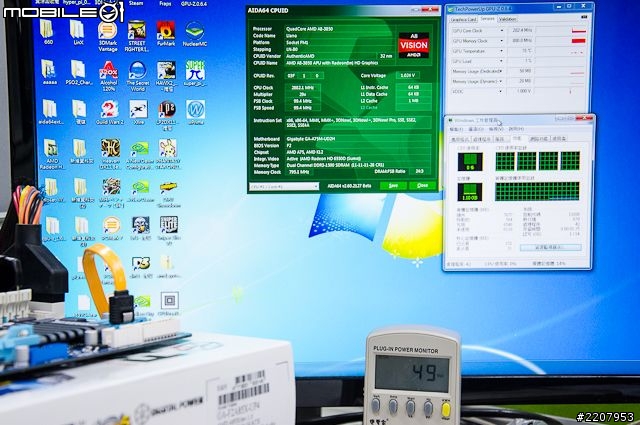Open Memory Usage (Dedicated) sensor dropdown
640x425 pixels.
tap(501, 71)
